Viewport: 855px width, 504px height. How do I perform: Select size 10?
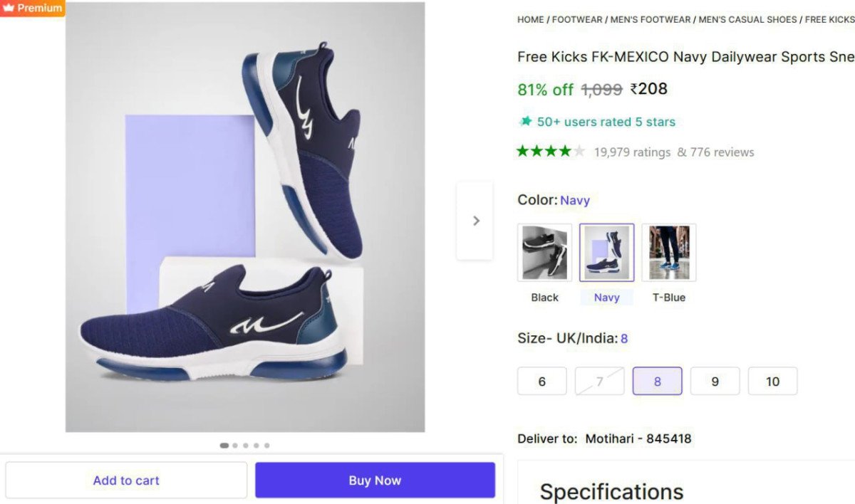(772, 382)
